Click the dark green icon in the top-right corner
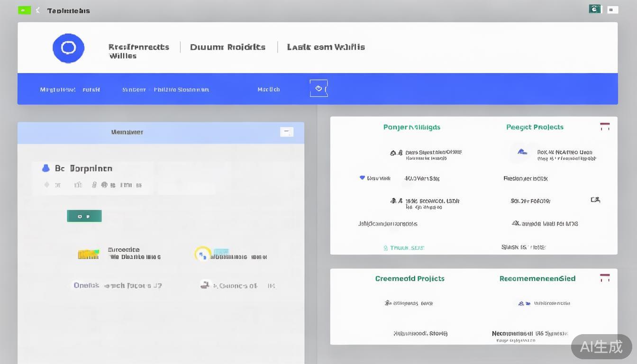The width and height of the screenshot is (637, 364). point(594,9)
